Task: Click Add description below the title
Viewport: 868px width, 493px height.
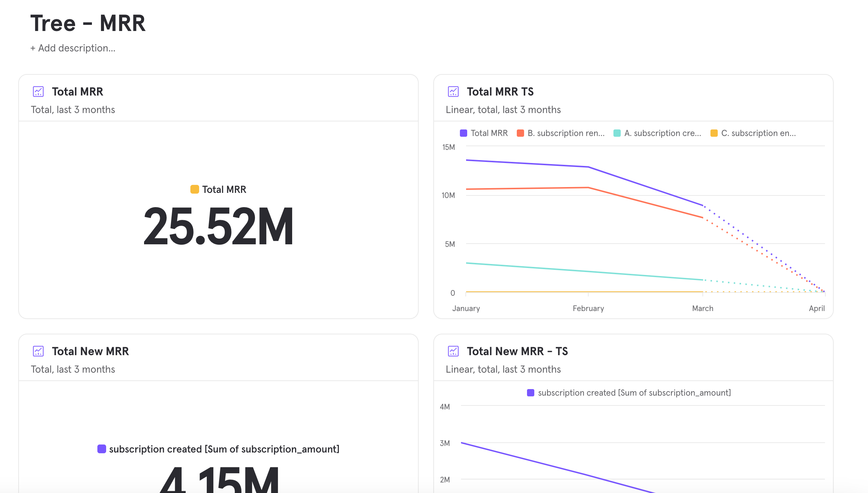Action: click(73, 48)
